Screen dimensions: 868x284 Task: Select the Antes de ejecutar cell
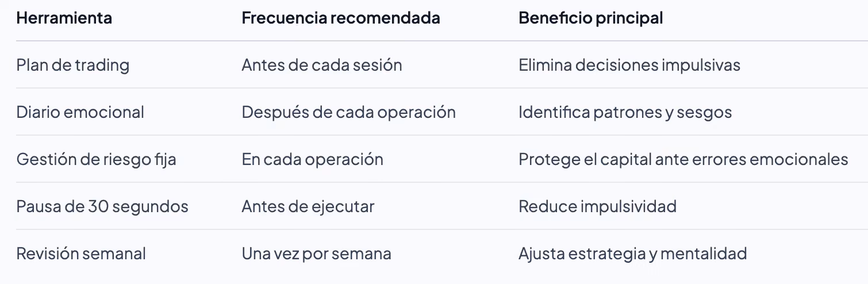(x=308, y=206)
